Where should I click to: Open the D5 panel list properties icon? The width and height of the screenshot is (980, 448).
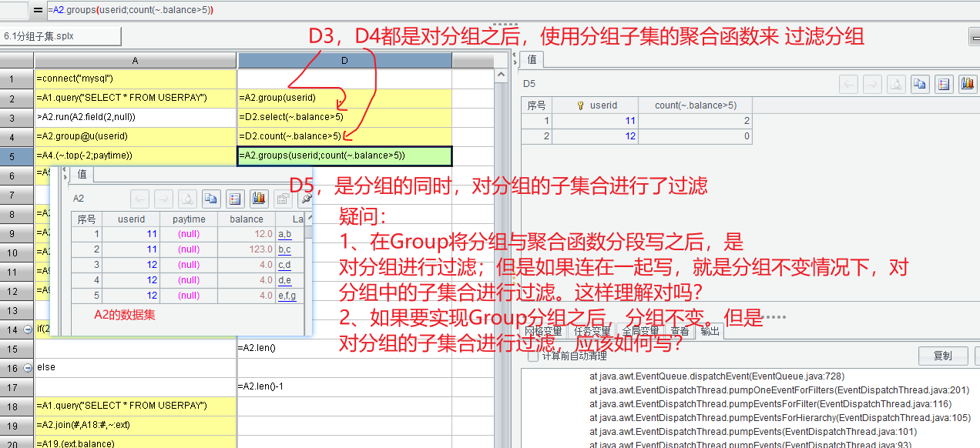point(944,84)
